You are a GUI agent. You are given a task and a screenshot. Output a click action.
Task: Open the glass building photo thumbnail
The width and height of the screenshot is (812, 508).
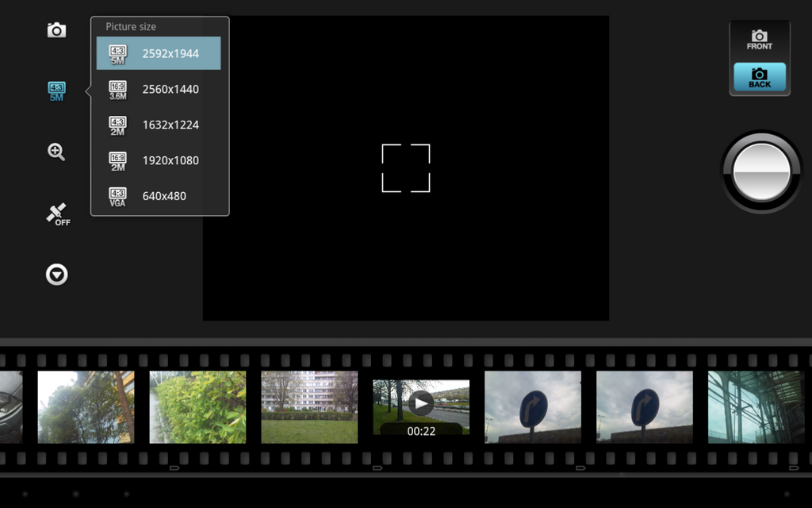[755, 407]
